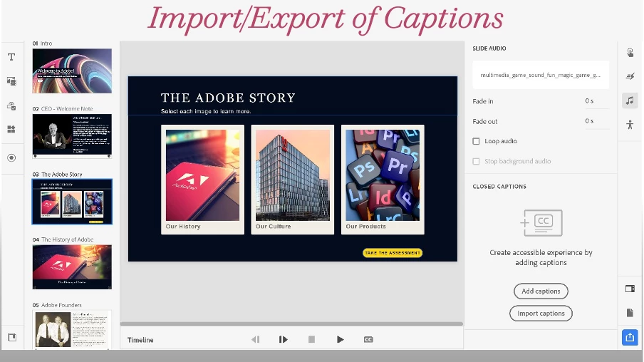The height and width of the screenshot is (362, 644).
Task: Open the Interactive components tool
Action: (11, 106)
